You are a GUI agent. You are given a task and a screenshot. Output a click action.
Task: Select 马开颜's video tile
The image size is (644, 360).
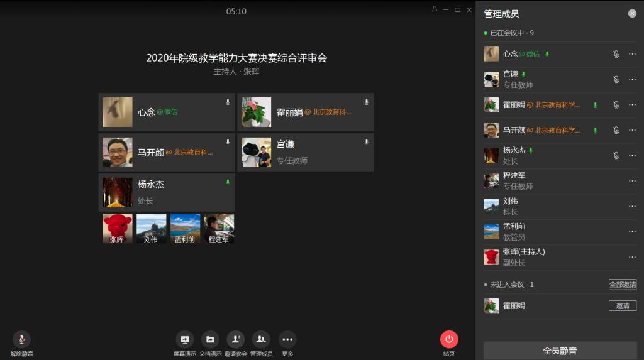pyautogui.click(x=167, y=152)
